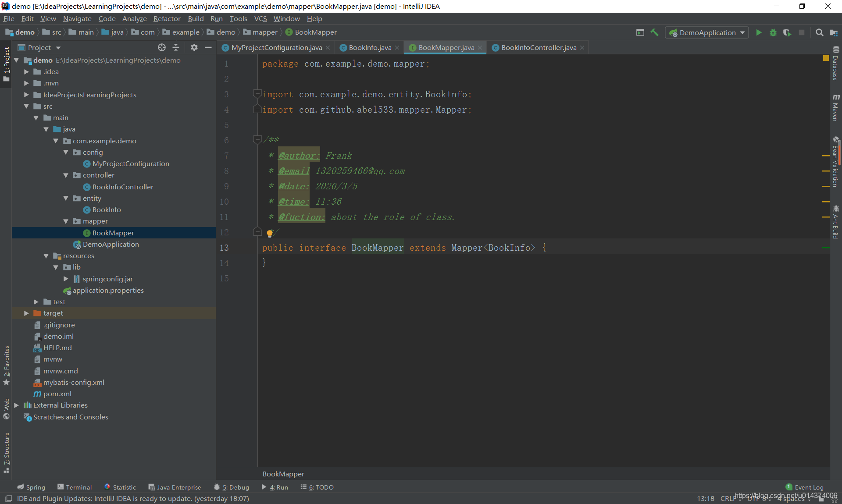Toggle the Structure panel
Viewport: 842px width, 504px height.
7,454
